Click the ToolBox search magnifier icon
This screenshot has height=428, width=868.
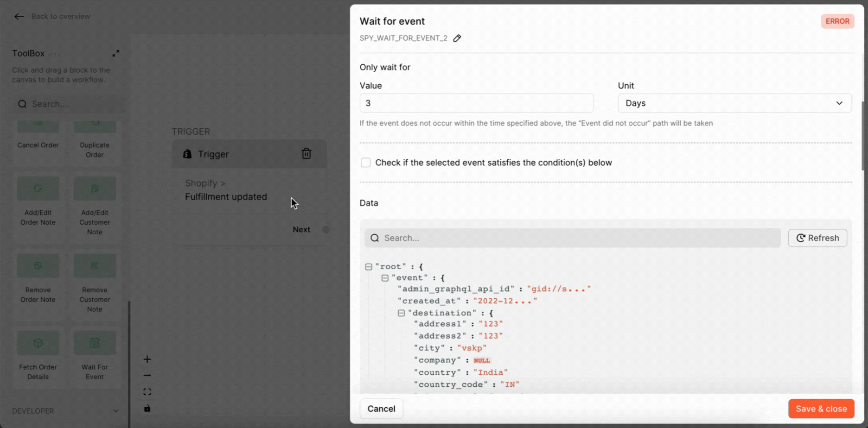pos(22,104)
